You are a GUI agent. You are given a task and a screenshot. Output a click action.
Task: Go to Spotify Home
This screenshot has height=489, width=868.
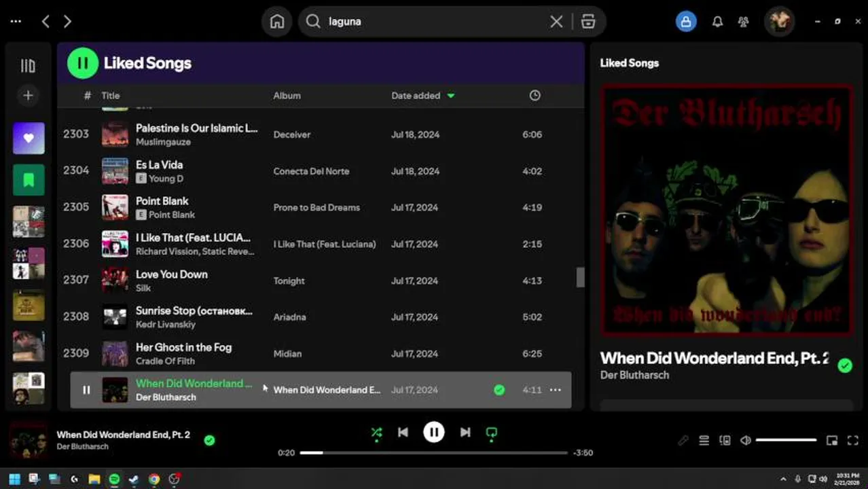point(277,22)
